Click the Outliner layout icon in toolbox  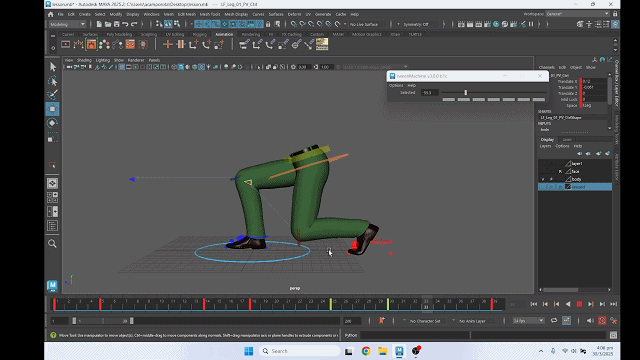pyautogui.click(x=52, y=226)
